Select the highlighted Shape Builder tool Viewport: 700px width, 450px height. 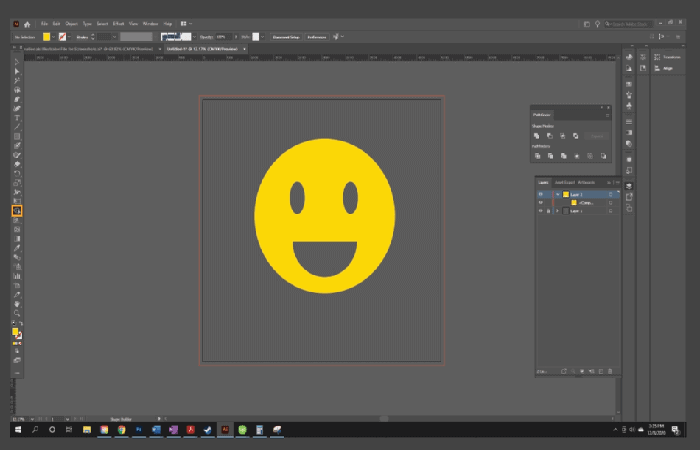coord(17,211)
